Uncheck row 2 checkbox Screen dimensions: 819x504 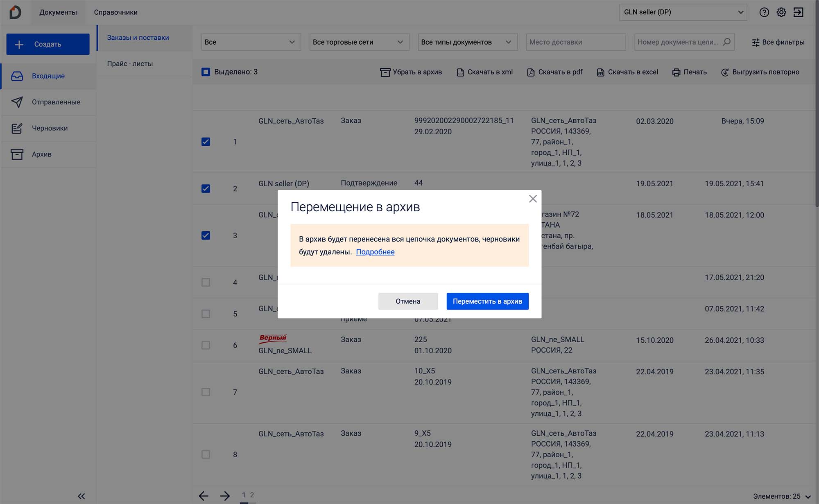pos(206,188)
